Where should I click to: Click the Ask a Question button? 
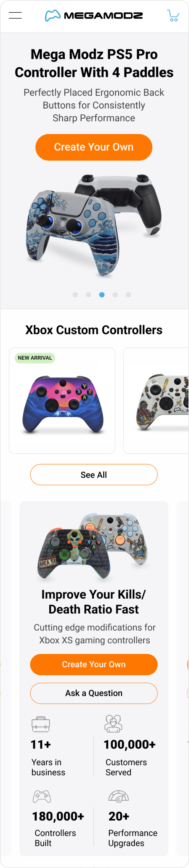94,693
